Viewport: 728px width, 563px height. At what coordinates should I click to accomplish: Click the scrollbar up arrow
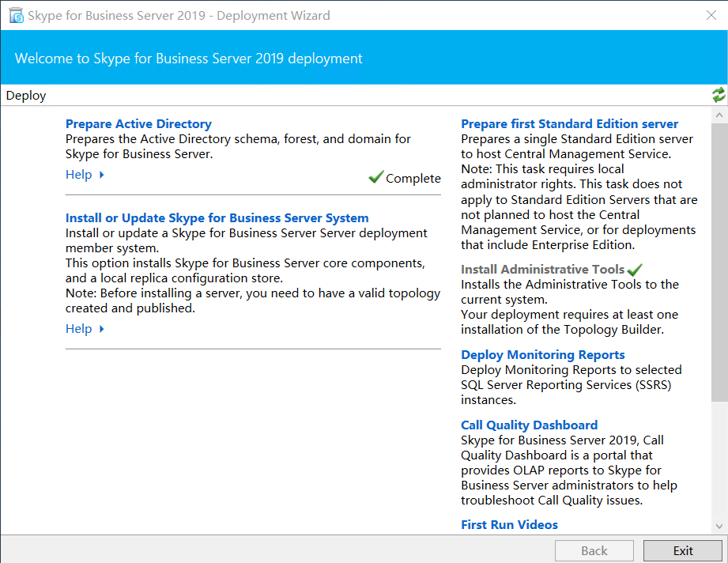(719, 115)
